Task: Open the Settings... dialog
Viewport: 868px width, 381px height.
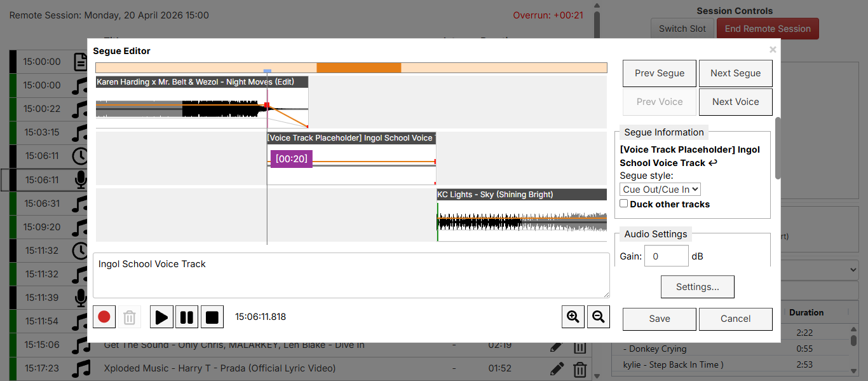Action: point(697,287)
